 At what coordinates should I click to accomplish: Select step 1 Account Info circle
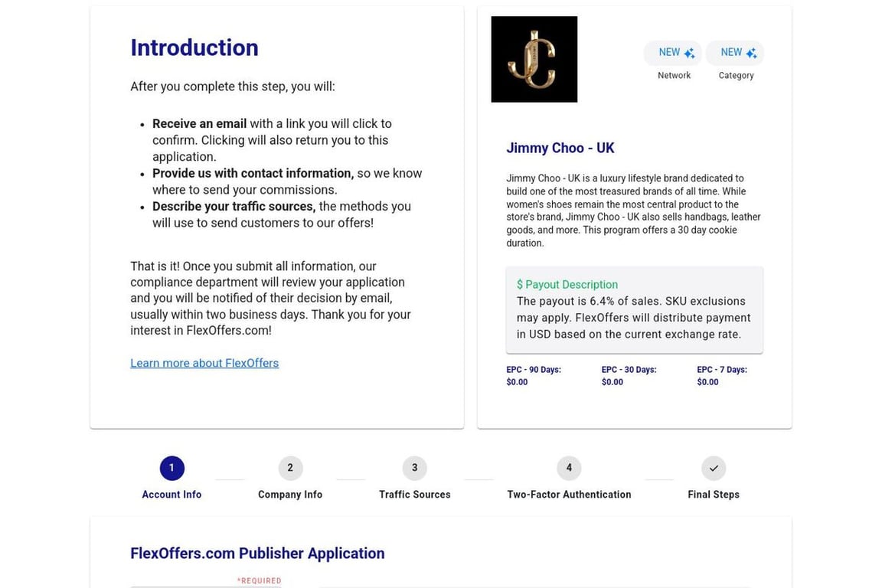click(171, 468)
